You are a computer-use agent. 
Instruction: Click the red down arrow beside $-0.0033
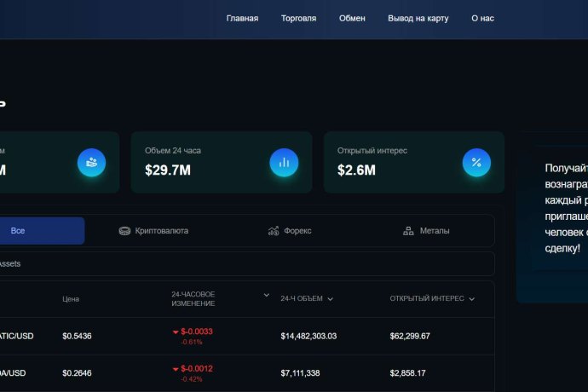[x=176, y=332]
